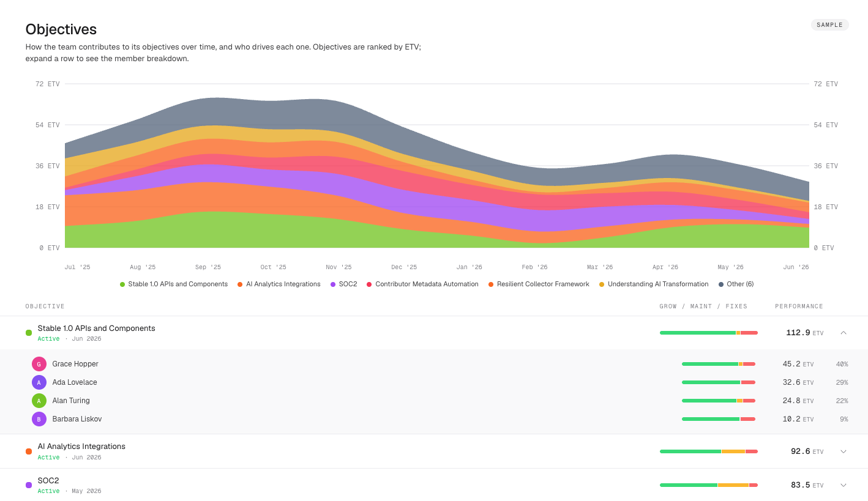The image size is (868, 501).
Task: Toggle the Stable 1.0 APIs and Components legend entry
Action: (x=174, y=284)
